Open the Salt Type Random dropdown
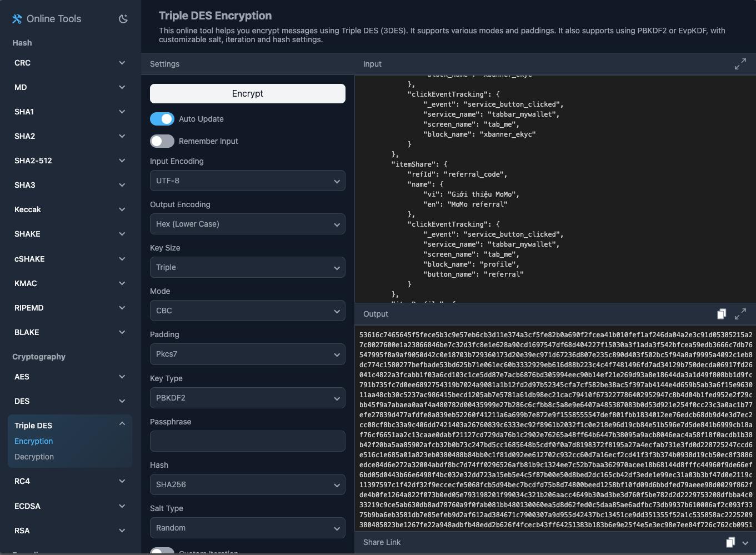The height and width of the screenshot is (555, 756). click(x=248, y=528)
